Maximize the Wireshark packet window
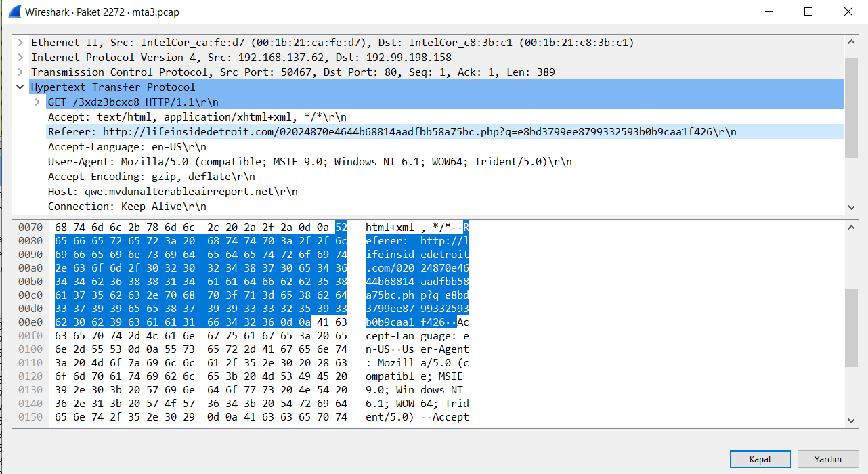 coord(808,12)
